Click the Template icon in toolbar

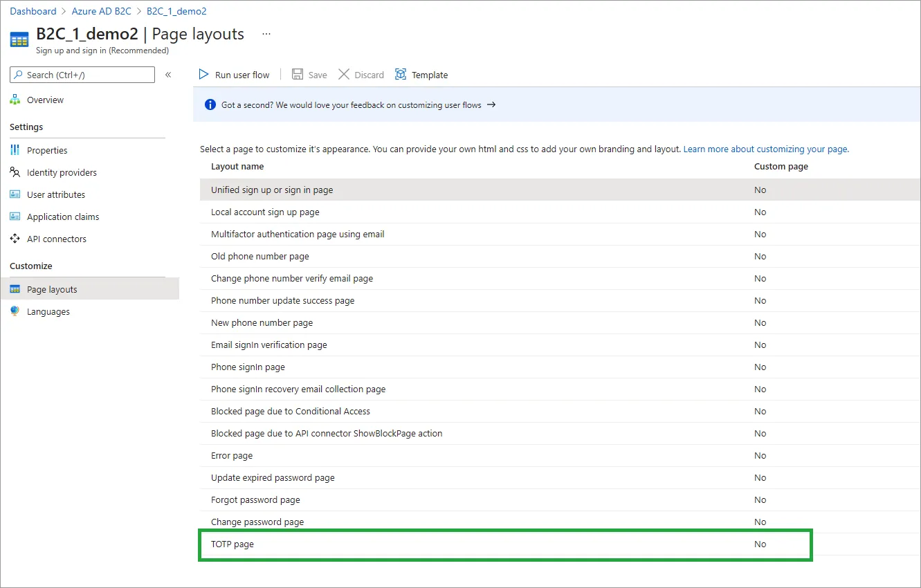click(401, 75)
